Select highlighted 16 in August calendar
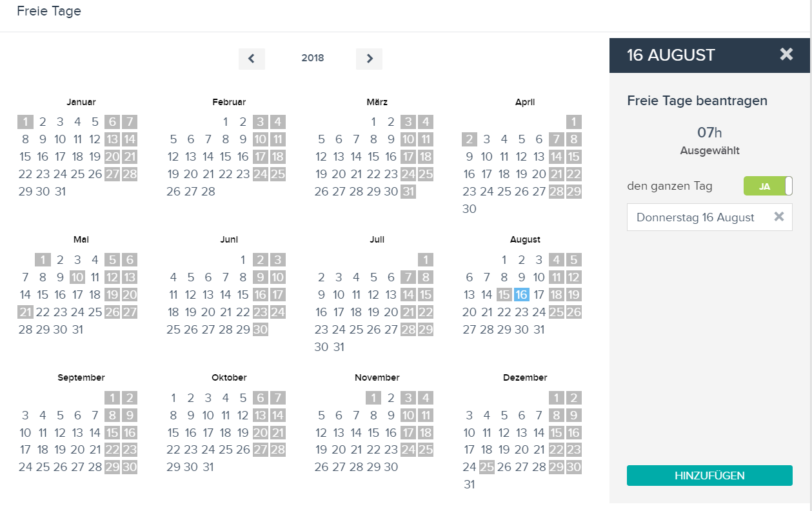Viewport: 812px width, 511px height. tap(522, 295)
